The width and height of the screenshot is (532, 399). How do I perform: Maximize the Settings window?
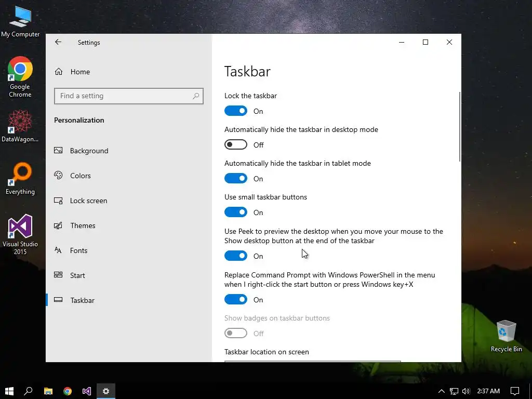coord(425,42)
